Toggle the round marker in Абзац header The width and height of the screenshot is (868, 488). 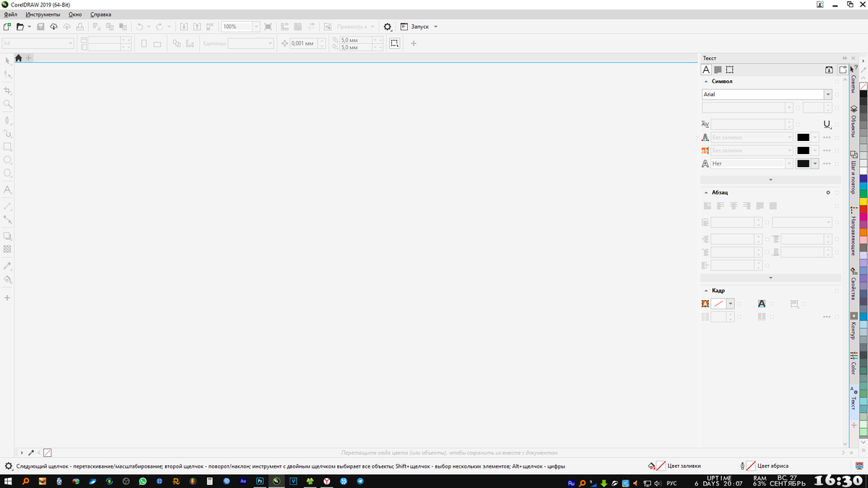[827, 192]
